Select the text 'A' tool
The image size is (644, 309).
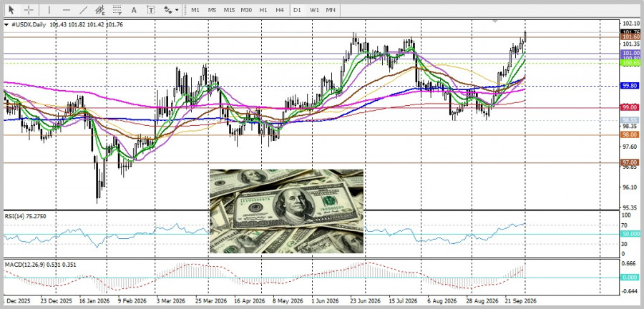(x=134, y=10)
